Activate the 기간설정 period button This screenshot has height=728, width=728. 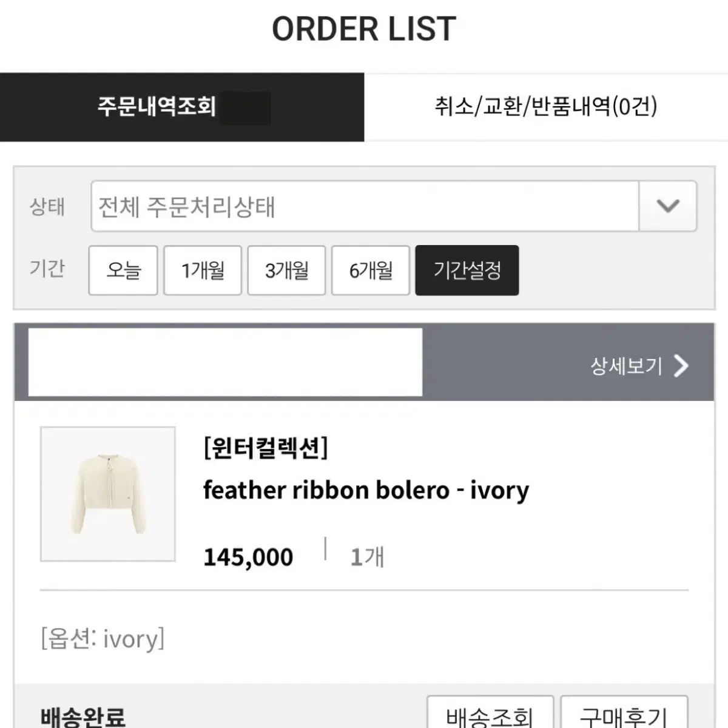click(467, 270)
